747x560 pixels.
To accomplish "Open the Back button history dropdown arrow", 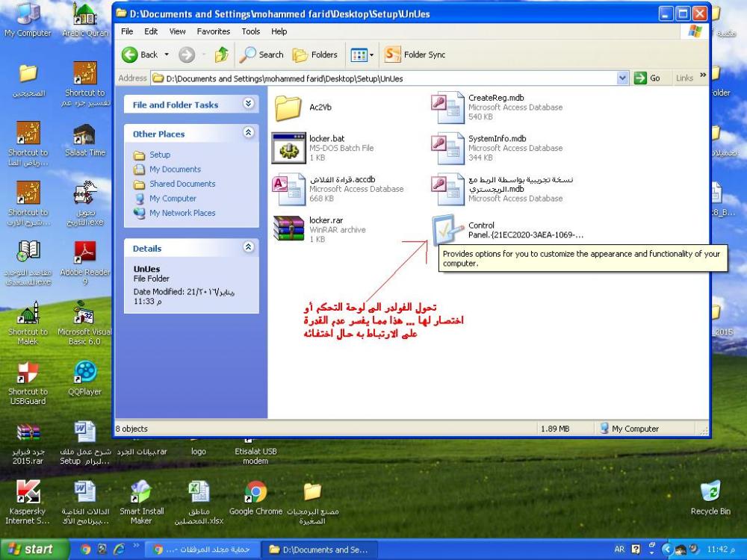I will pos(167,55).
